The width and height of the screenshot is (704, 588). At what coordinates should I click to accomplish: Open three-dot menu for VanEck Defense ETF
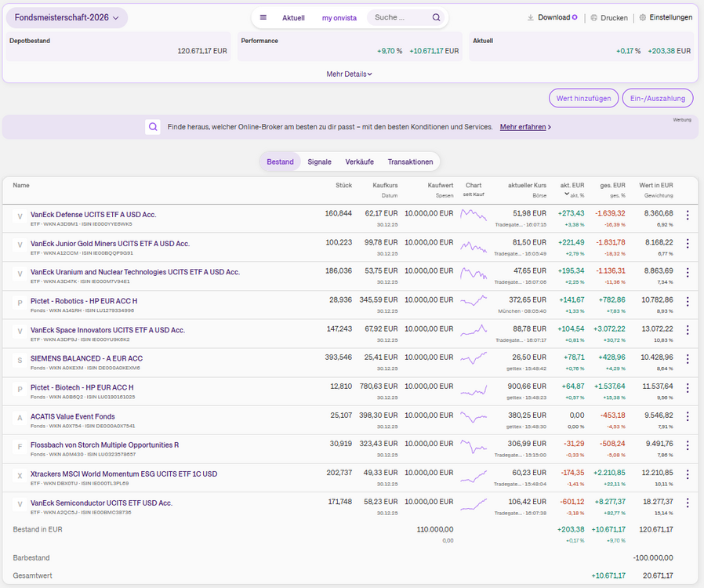(x=688, y=215)
